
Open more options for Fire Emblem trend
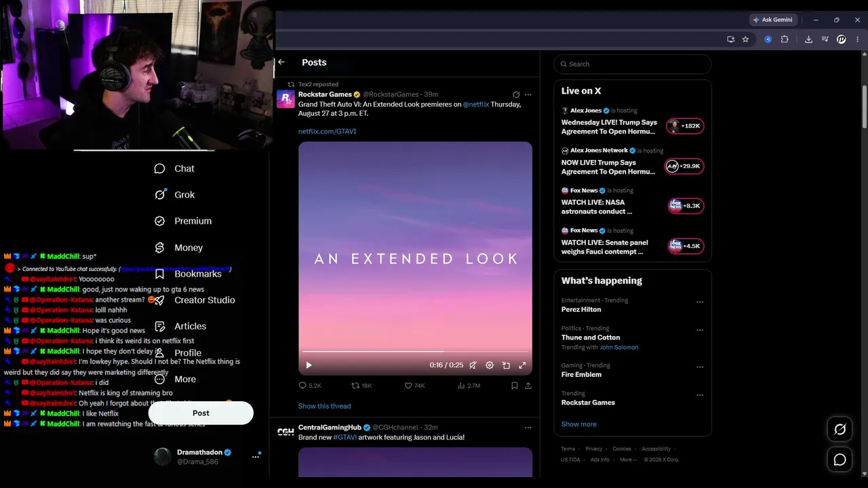700,367
